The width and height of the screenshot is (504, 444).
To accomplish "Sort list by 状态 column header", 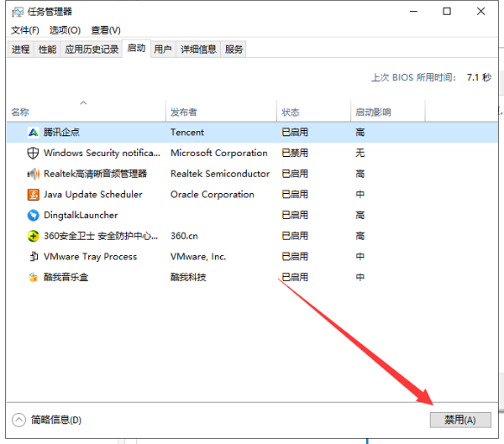I will click(x=291, y=112).
